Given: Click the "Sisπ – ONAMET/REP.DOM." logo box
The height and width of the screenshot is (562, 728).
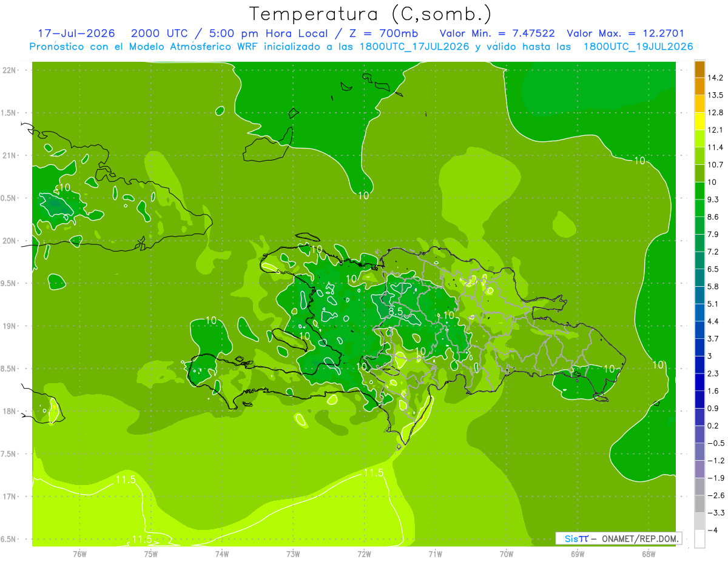Looking at the screenshot, I should (618, 538).
